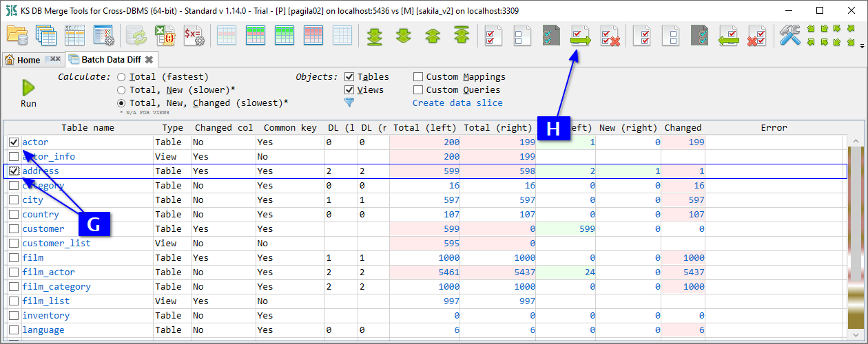This screenshot has width=868, height=344.
Task: Select the Total (fastest) radio option
Action: tap(121, 77)
